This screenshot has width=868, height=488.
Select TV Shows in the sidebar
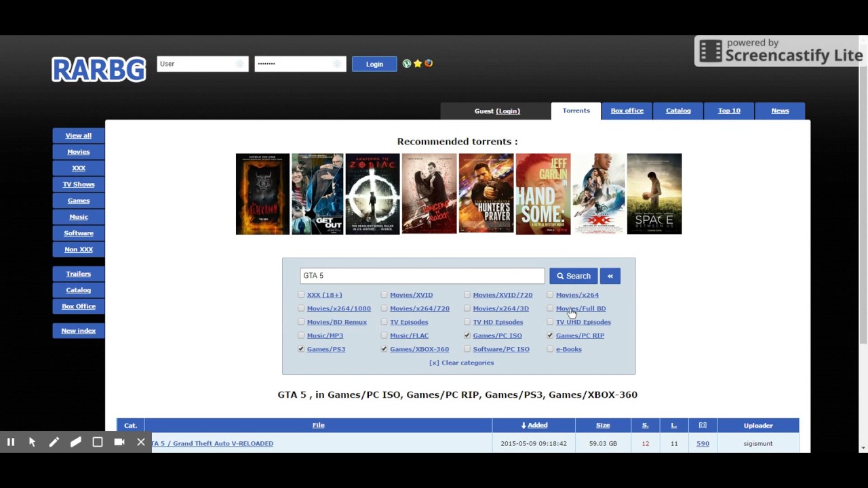click(x=79, y=184)
